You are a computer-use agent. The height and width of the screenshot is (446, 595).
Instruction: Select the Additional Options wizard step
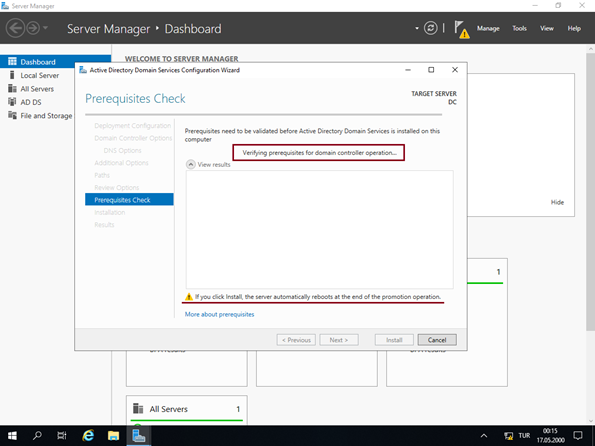(x=121, y=163)
